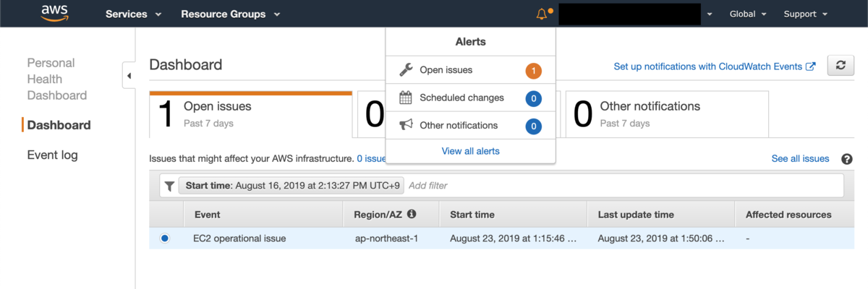The image size is (868, 289).
Task: Expand the Services dropdown
Action: [x=134, y=14]
